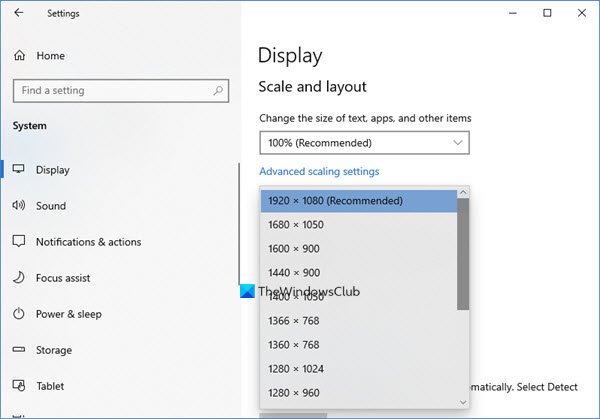Viewport: 600px width, 419px height.
Task: Pick 1366 × 768 from resolution list
Action: tap(294, 321)
